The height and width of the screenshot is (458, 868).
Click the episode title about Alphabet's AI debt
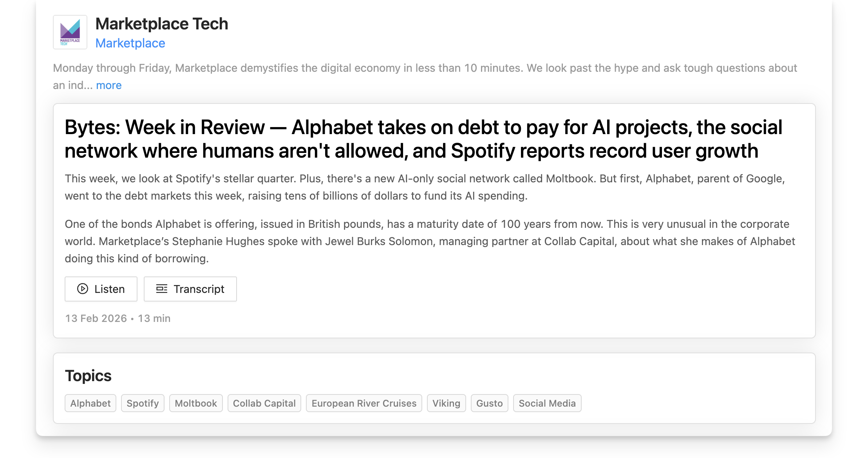[422, 139]
